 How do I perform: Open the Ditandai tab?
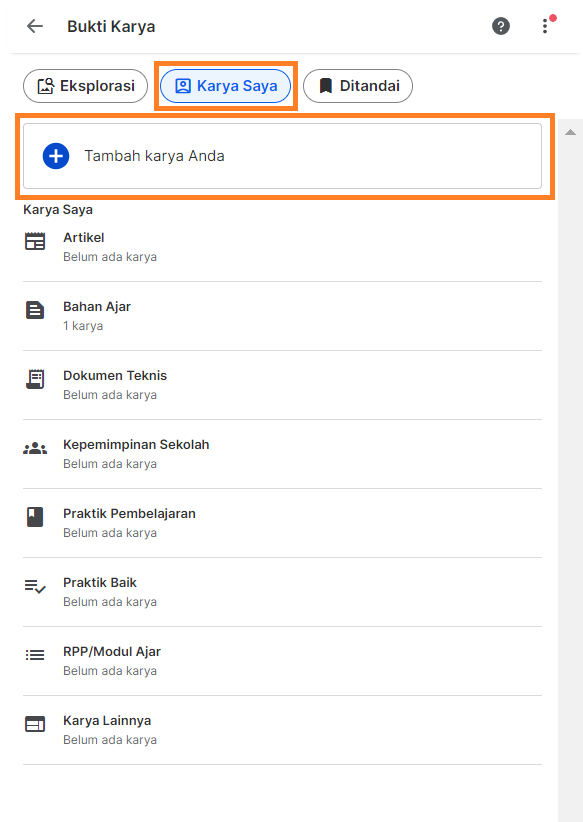point(357,86)
